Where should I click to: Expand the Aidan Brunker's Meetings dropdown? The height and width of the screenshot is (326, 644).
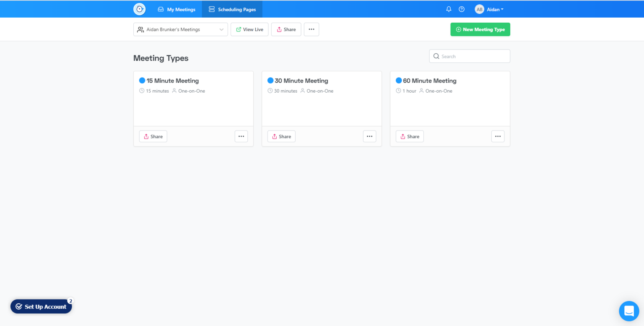tap(221, 29)
